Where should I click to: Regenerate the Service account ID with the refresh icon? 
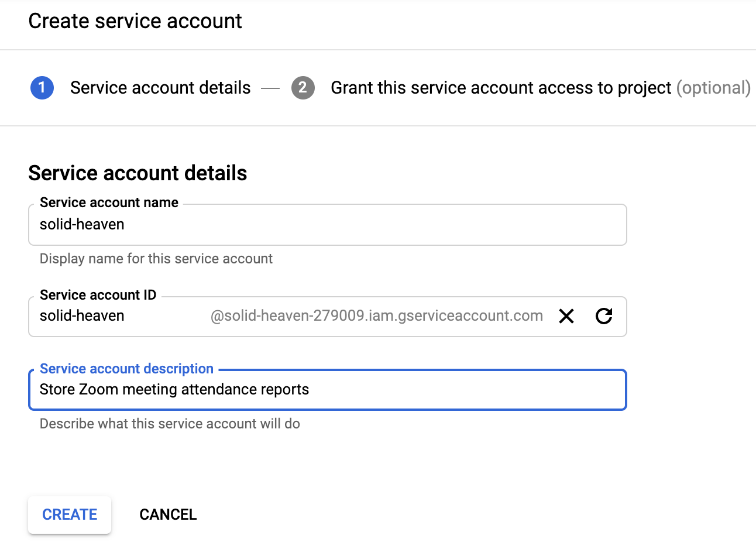(604, 317)
